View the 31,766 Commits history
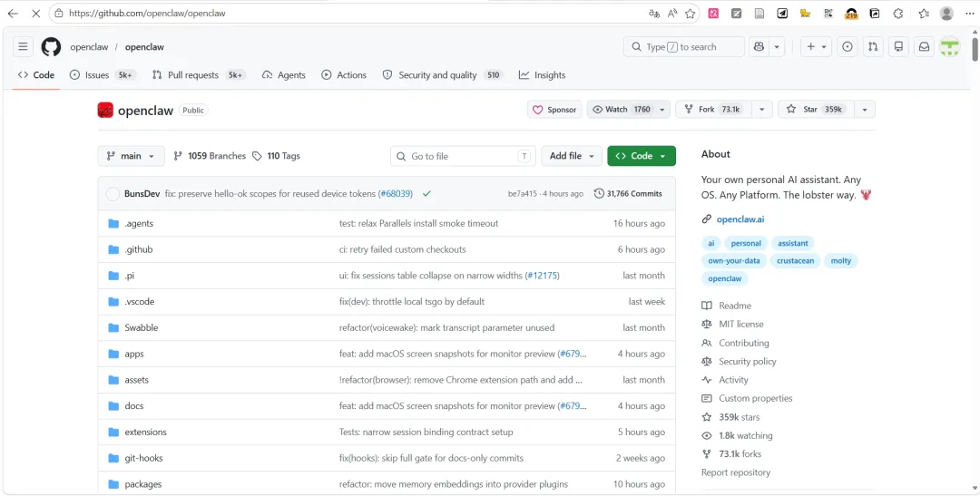The width and height of the screenshot is (980, 496). pyautogui.click(x=628, y=194)
